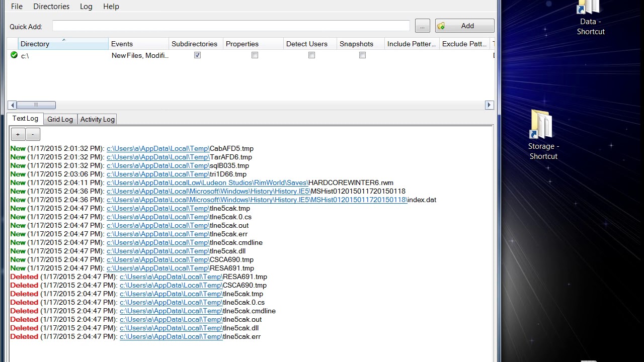Screen dimensions: 644x362
Task: Toggle the Subdirectories checkbox for c:\
Action: (x=197, y=55)
